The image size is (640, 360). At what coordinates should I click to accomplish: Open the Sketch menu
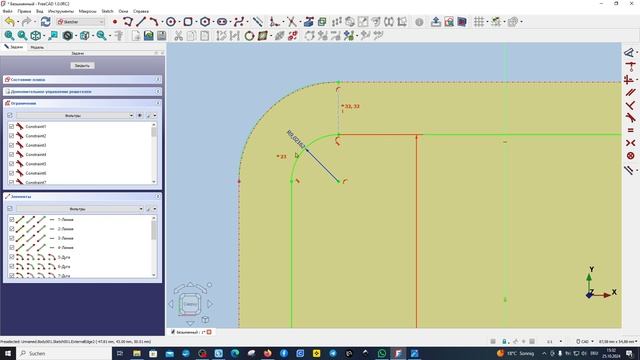pyautogui.click(x=107, y=11)
